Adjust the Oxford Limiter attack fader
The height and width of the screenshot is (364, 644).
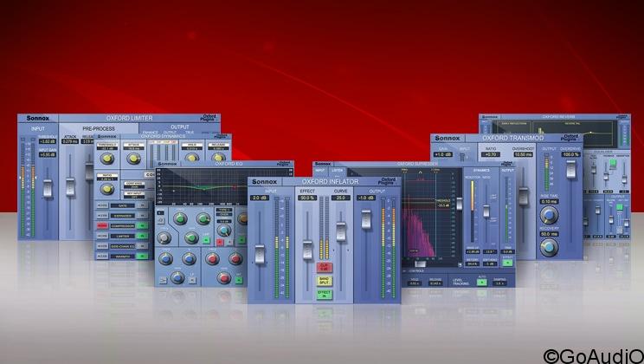(x=70, y=186)
